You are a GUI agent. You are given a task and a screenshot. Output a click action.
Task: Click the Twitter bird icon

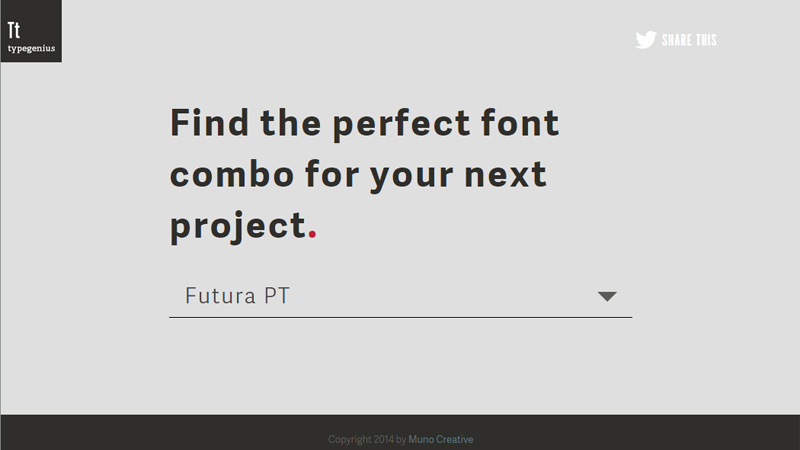(646, 40)
